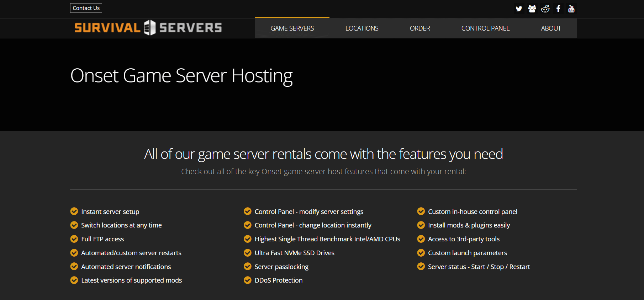
Task: Select Server status - Start / Stop / Restart text
Action: [x=479, y=267]
